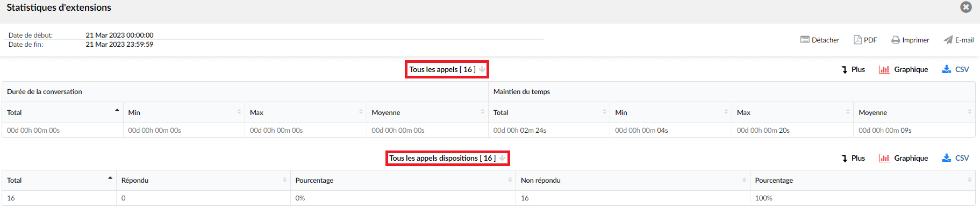Sort by Total under Maintien du temps

[x=549, y=112]
